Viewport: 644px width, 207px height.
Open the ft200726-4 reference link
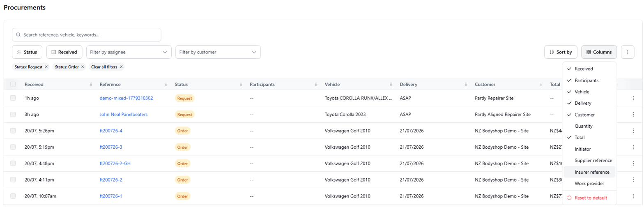coord(111,131)
